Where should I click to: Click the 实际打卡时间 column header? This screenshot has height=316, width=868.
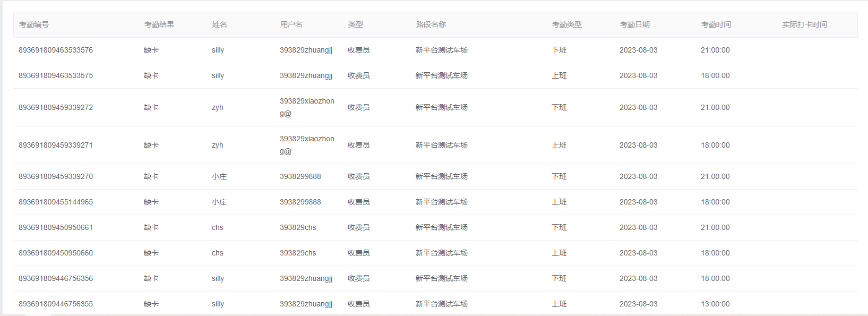coord(804,24)
